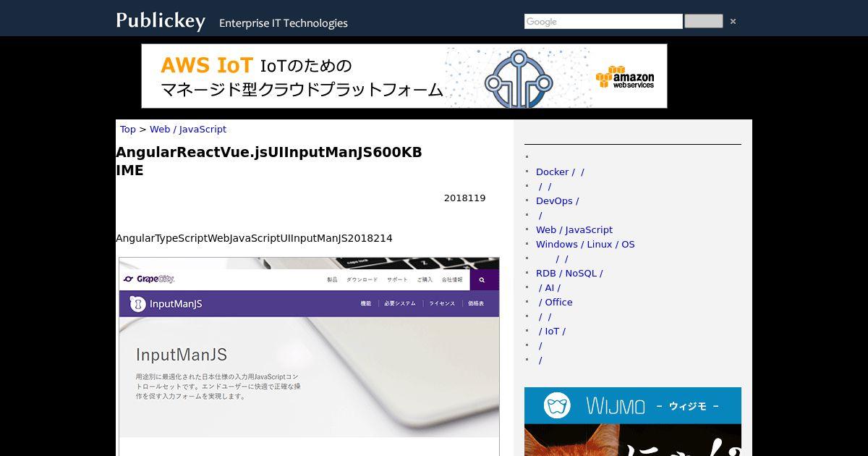Select Web / JavaScript sidebar category
Screen dimensions: 868x456
[574, 229]
